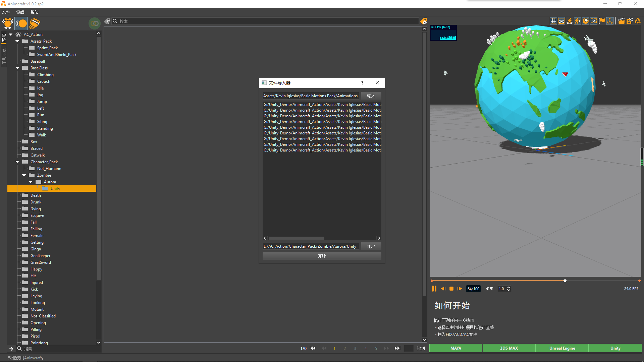The width and height of the screenshot is (644, 362).
Task: Pause the animation playback
Action: click(x=434, y=289)
